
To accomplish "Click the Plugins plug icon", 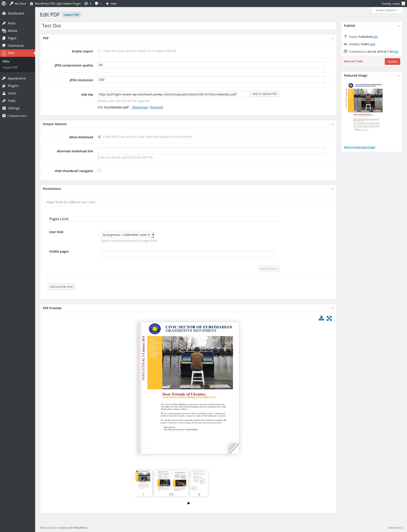I will tap(4, 86).
